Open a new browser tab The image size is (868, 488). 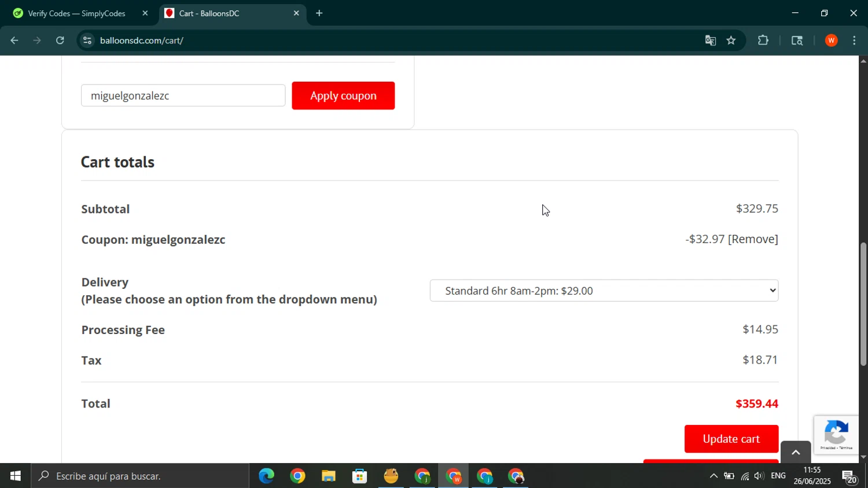[319, 13]
